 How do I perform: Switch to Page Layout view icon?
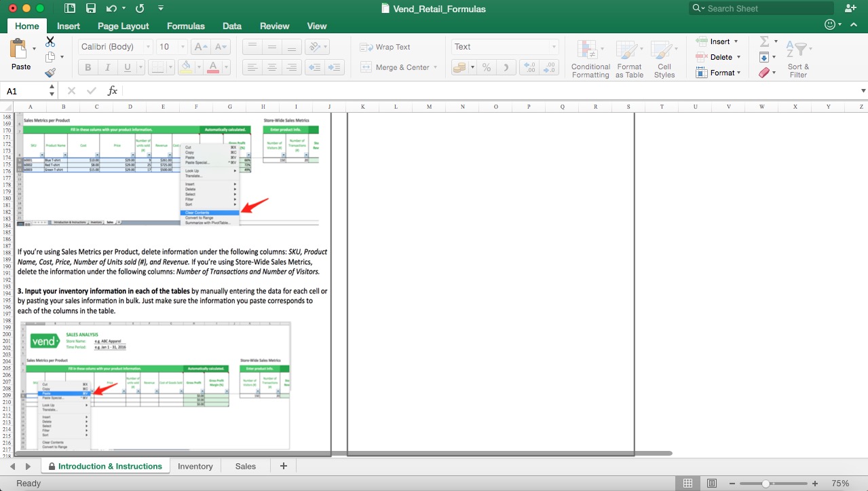712,483
